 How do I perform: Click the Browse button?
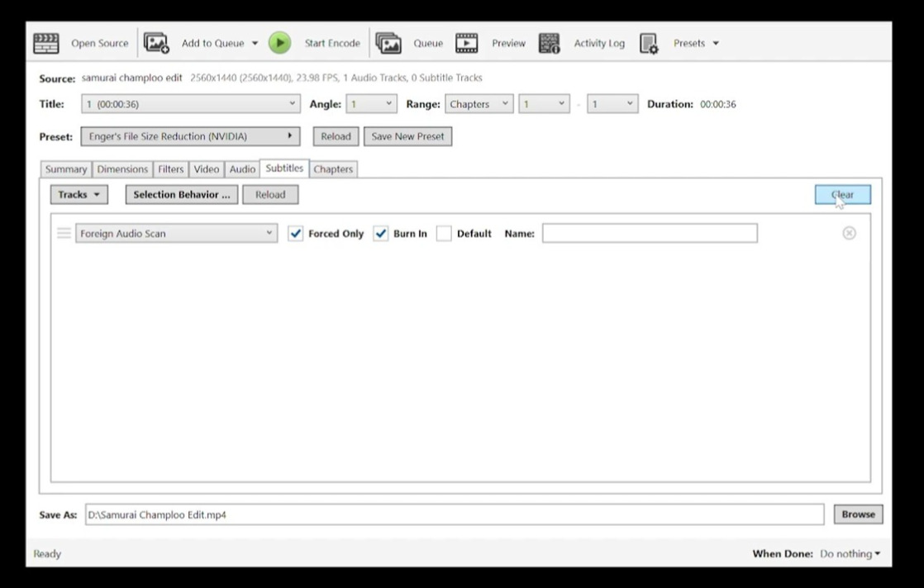pyautogui.click(x=858, y=514)
